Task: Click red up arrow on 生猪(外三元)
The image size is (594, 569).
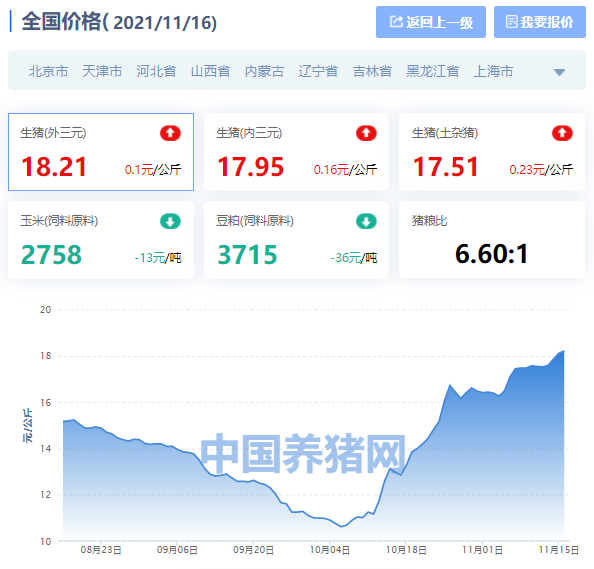Action: tap(170, 133)
